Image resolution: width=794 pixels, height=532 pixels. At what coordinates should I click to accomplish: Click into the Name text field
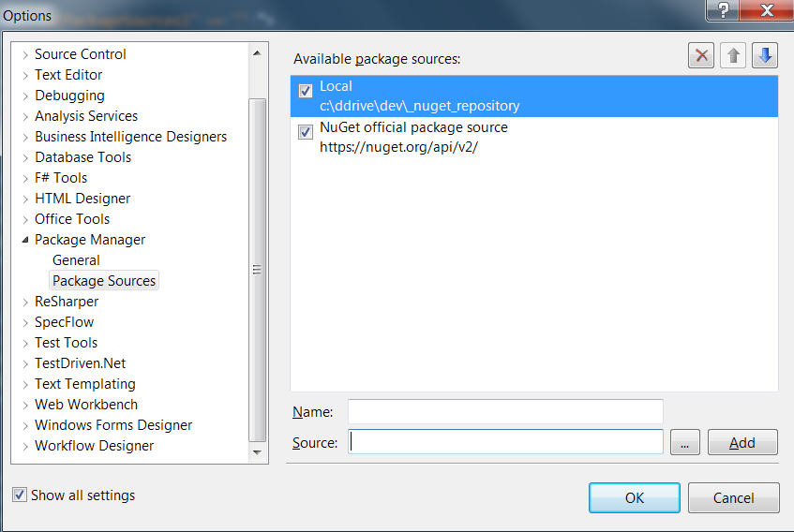tap(505, 411)
